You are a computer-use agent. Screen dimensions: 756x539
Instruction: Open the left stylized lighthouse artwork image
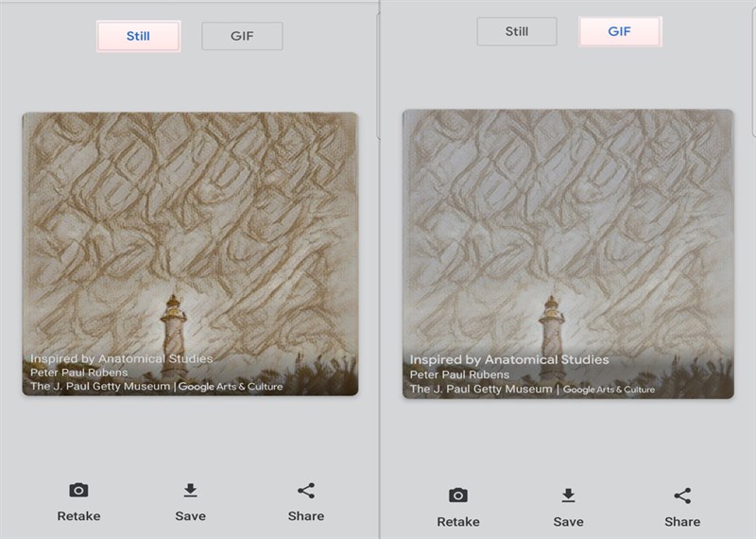click(x=190, y=253)
